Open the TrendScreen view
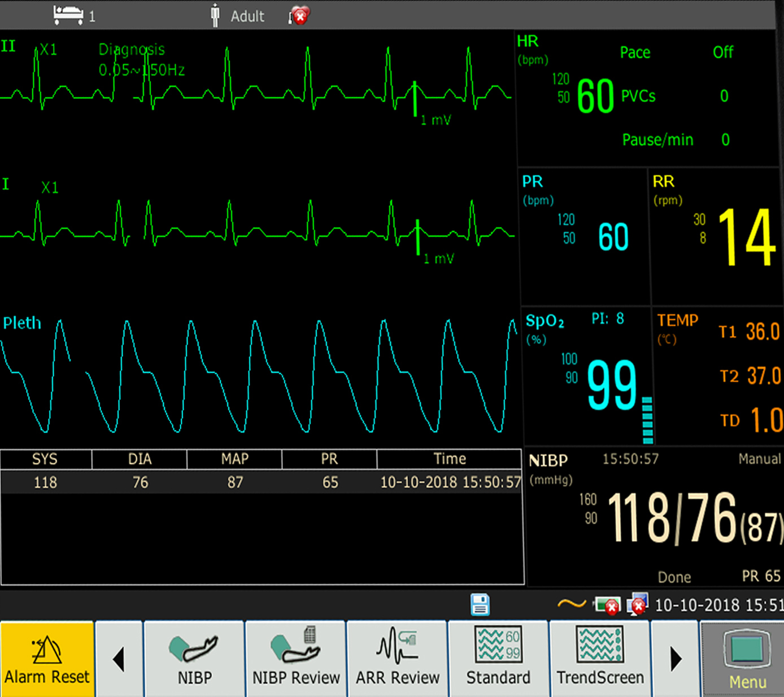Viewport: 784px width, 697px height. point(600,659)
